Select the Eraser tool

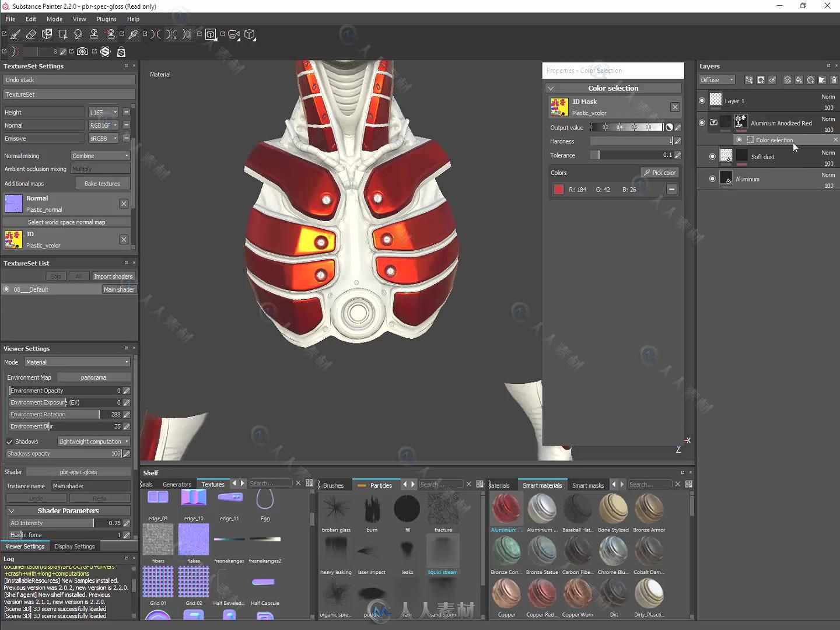[31, 34]
